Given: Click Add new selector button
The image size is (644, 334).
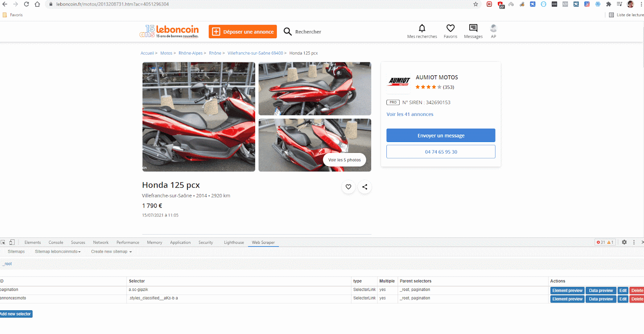Looking at the screenshot, I should click(x=15, y=314).
